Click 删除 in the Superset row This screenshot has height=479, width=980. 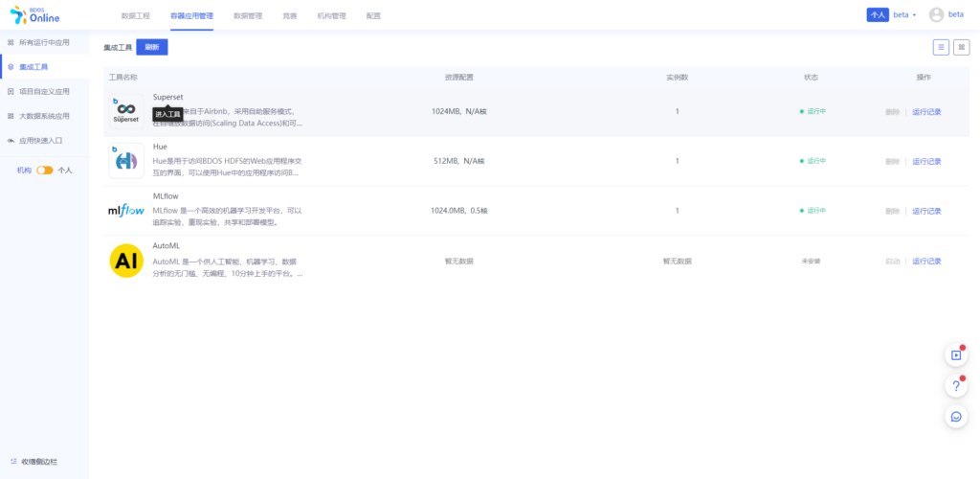click(x=893, y=112)
